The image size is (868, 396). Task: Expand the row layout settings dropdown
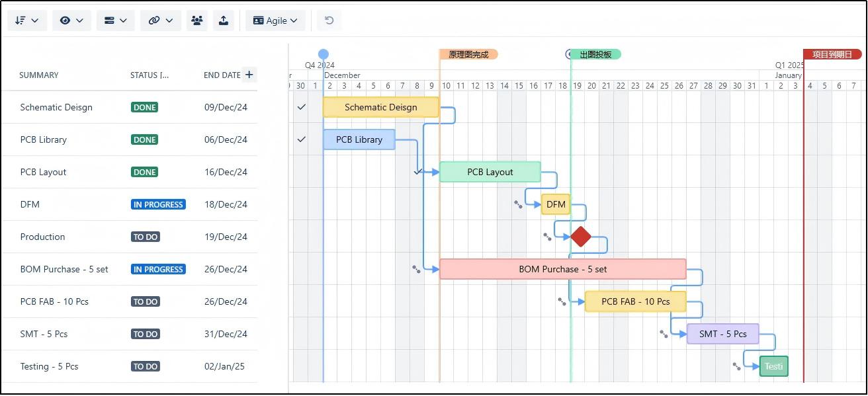pos(116,20)
